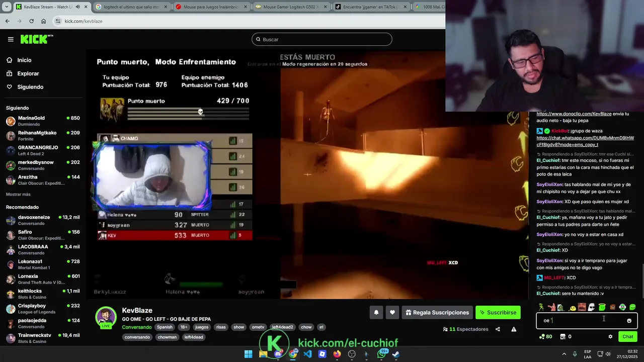
Task: Open Safiro recommended channel
Action: [43, 235]
